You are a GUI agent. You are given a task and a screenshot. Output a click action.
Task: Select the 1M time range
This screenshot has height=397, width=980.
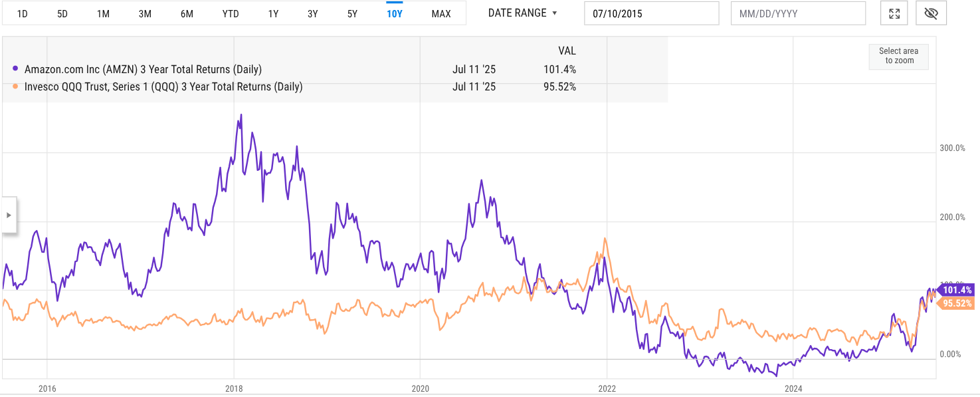click(103, 14)
